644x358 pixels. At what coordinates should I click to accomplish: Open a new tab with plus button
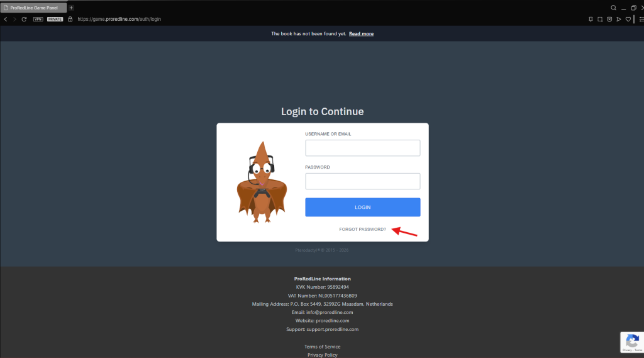point(71,8)
